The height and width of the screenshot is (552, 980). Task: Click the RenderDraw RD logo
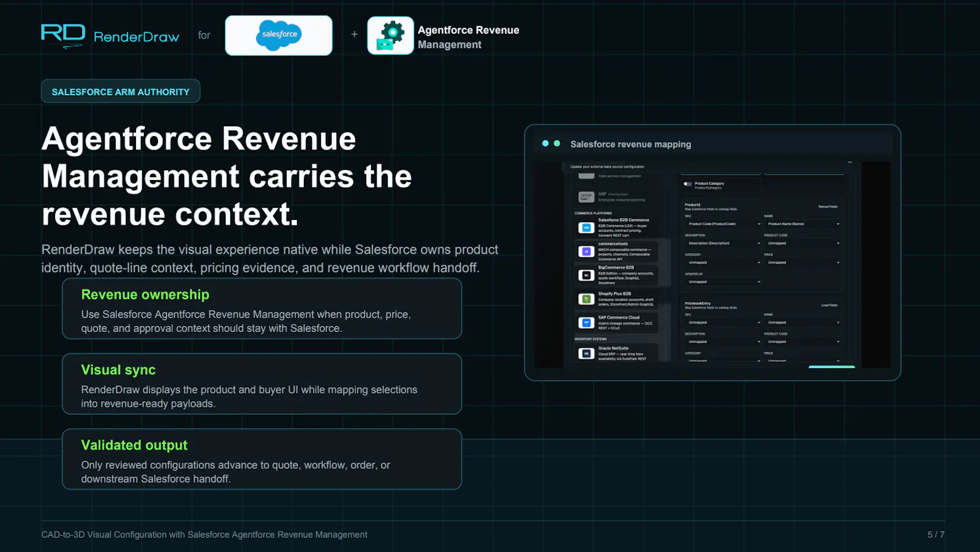pos(63,36)
